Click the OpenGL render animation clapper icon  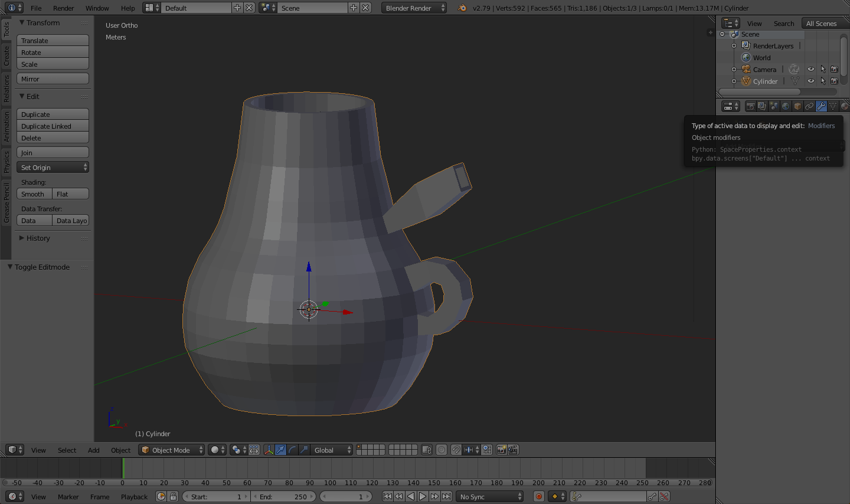[x=514, y=450]
